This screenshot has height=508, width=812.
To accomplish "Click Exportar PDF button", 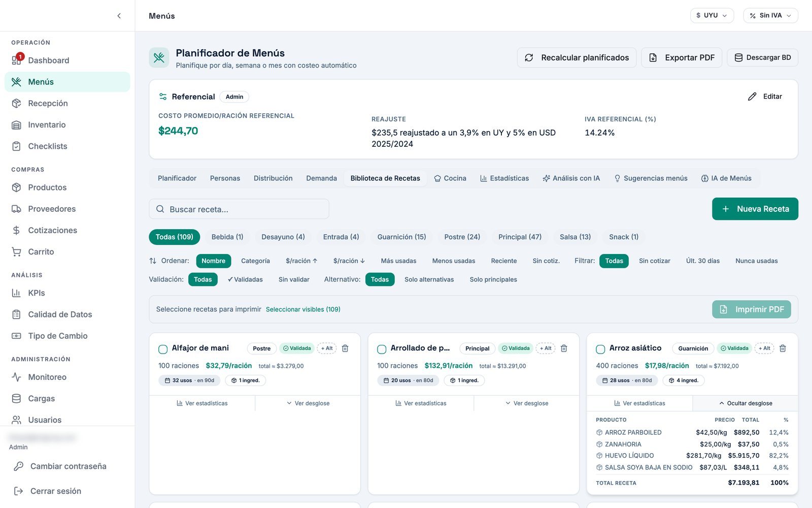I will pyautogui.click(x=682, y=57).
